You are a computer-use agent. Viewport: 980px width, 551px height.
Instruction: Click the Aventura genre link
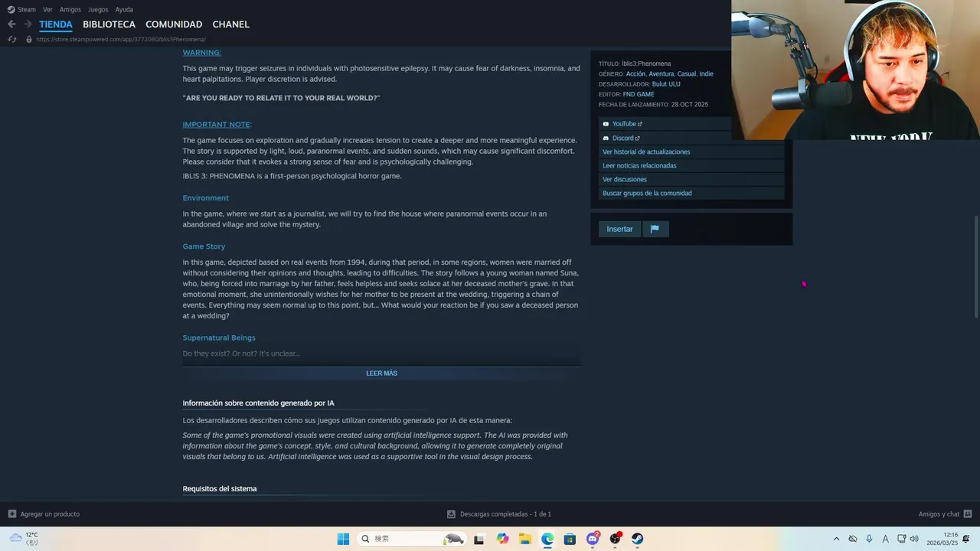(661, 73)
